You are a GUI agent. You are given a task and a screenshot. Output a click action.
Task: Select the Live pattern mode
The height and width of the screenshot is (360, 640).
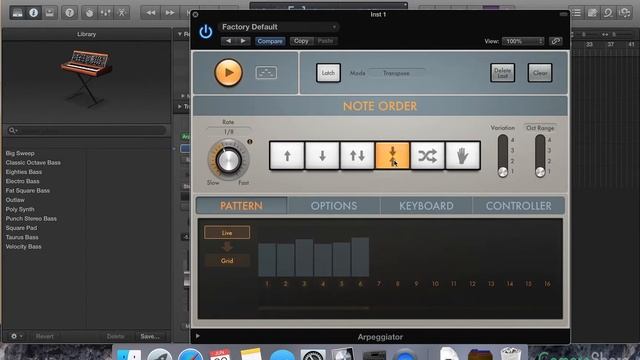coord(227,233)
